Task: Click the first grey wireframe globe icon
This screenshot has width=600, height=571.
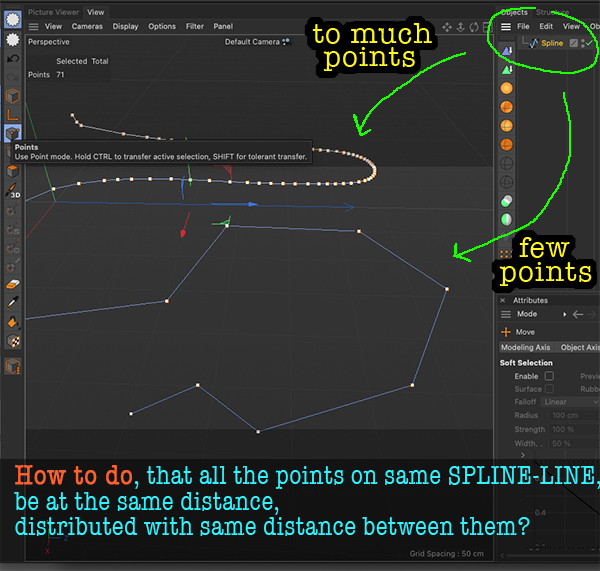Action: click(507, 163)
